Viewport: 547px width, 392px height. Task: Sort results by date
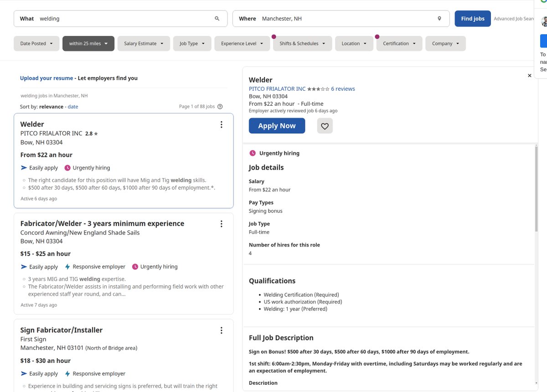[73, 107]
